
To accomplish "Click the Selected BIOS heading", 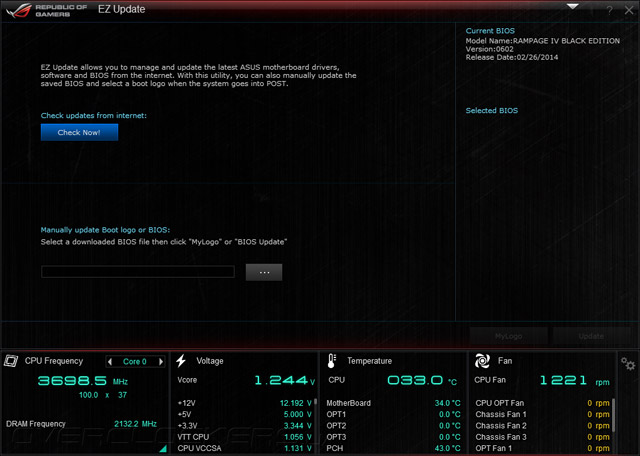I will (x=492, y=111).
